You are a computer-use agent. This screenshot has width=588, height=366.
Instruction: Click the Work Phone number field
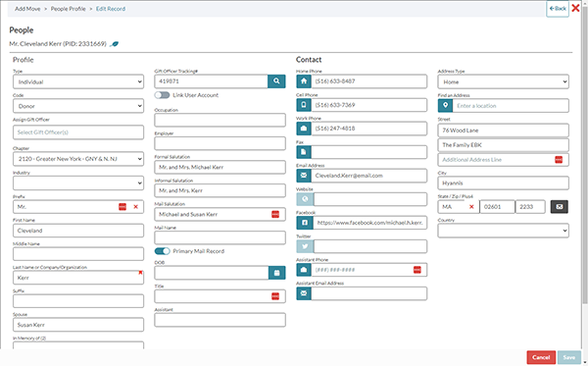click(x=369, y=129)
